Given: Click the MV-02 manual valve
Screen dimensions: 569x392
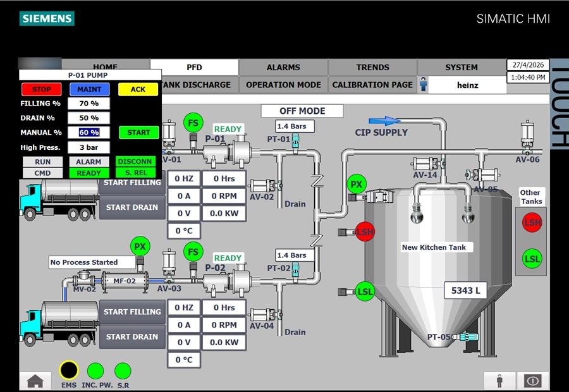Looking at the screenshot, I should point(84,278).
